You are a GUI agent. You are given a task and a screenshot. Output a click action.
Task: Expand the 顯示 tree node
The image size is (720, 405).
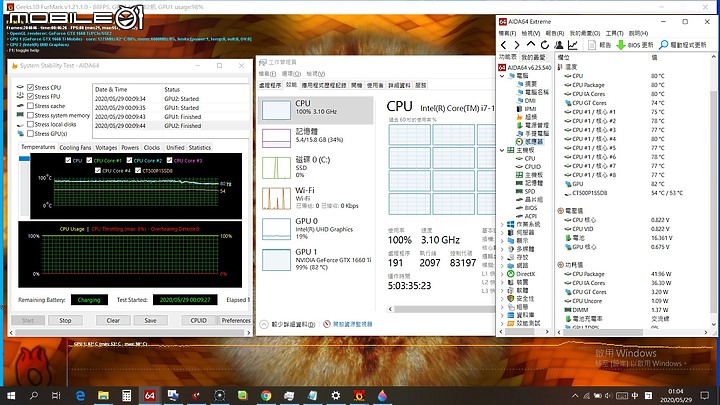point(502,241)
